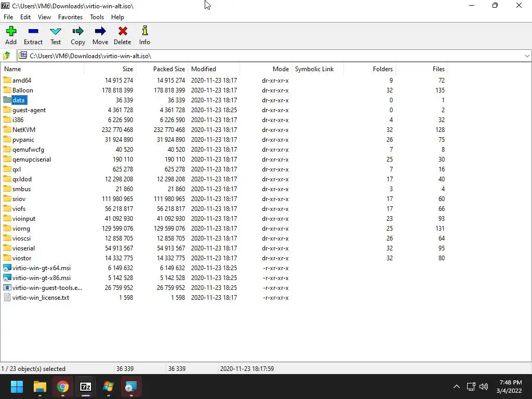Viewport: 532px width, 399px height.
Task: Sort by the Packed Size column header
Action: pos(162,69)
